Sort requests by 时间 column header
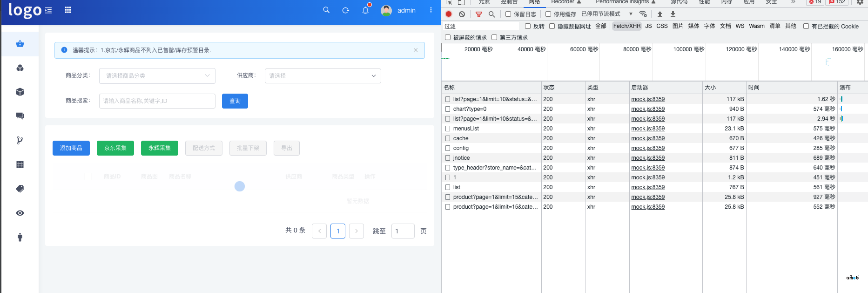The height and width of the screenshot is (293, 868). 791,88
